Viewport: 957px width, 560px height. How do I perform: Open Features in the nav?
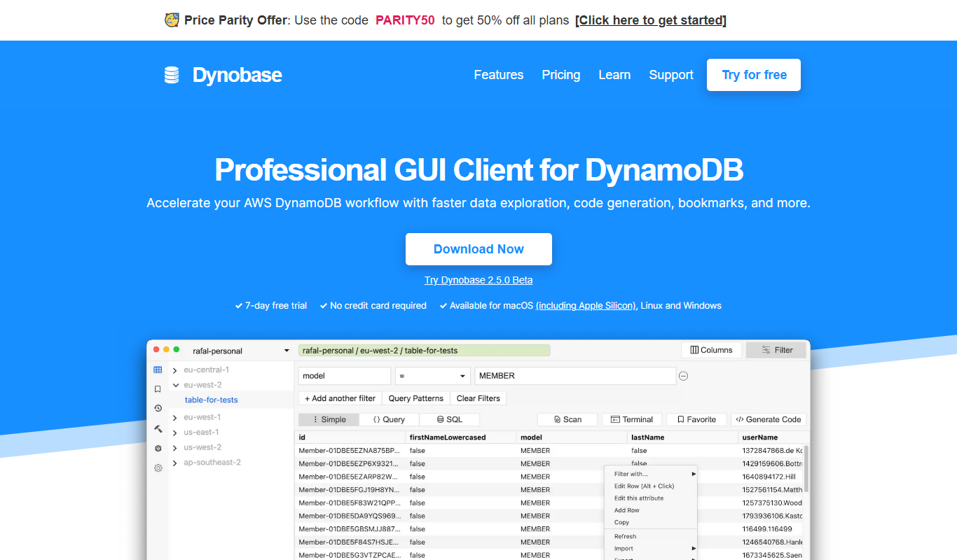pos(499,75)
